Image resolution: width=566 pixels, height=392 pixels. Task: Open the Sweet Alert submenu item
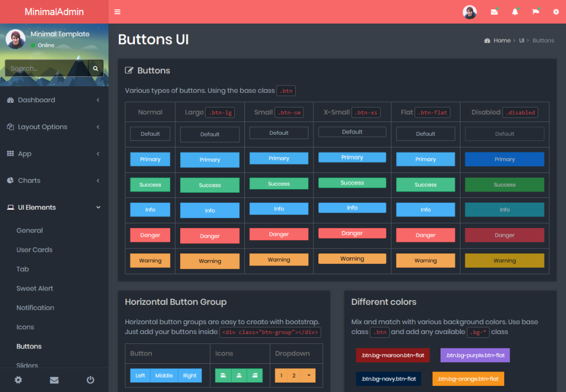click(35, 289)
